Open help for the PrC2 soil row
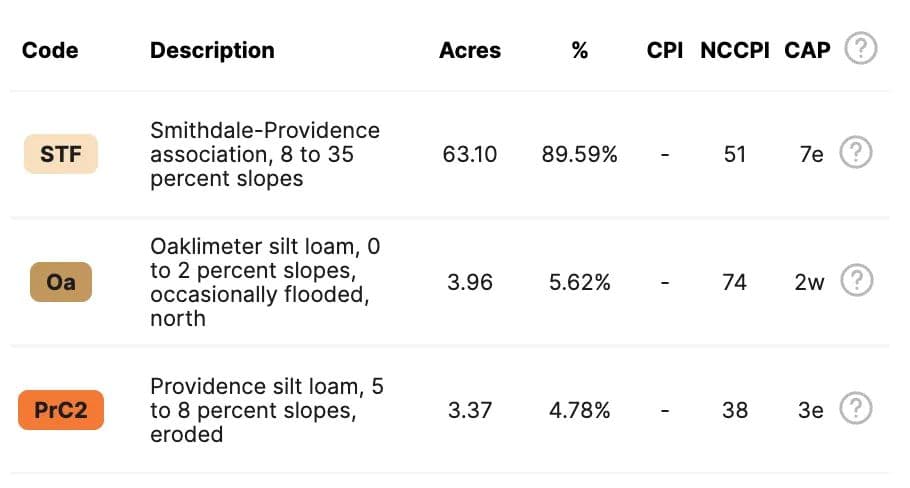 pos(855,409)
